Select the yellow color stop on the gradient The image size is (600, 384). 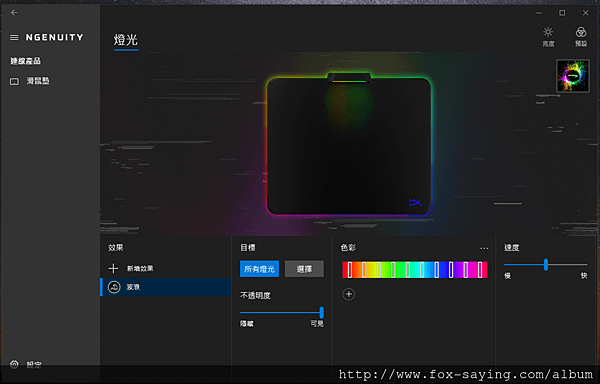(x=378, y=270)
